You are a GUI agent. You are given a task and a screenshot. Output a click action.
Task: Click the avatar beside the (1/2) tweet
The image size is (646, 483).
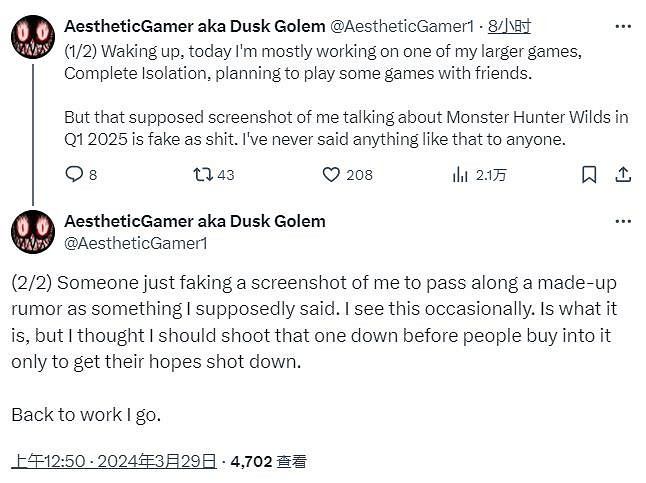click(31, 38)
